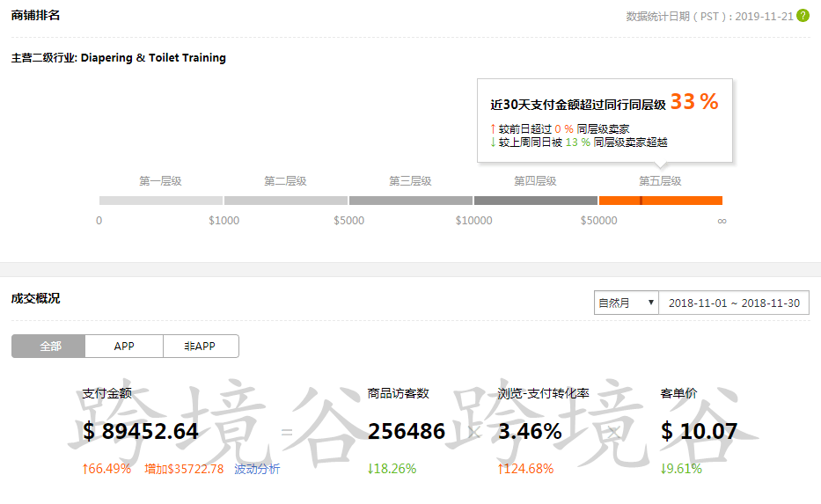Click the ↓9.61% unit price change

click(681, 469)
